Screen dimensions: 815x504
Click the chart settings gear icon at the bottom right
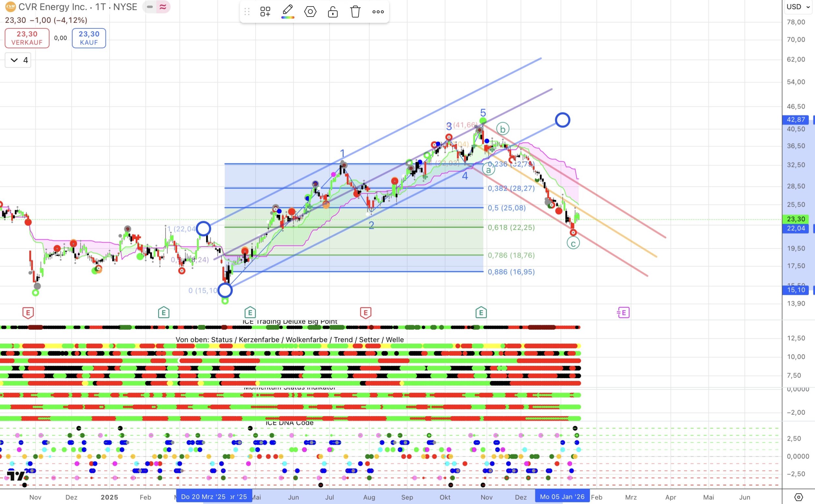798,497
